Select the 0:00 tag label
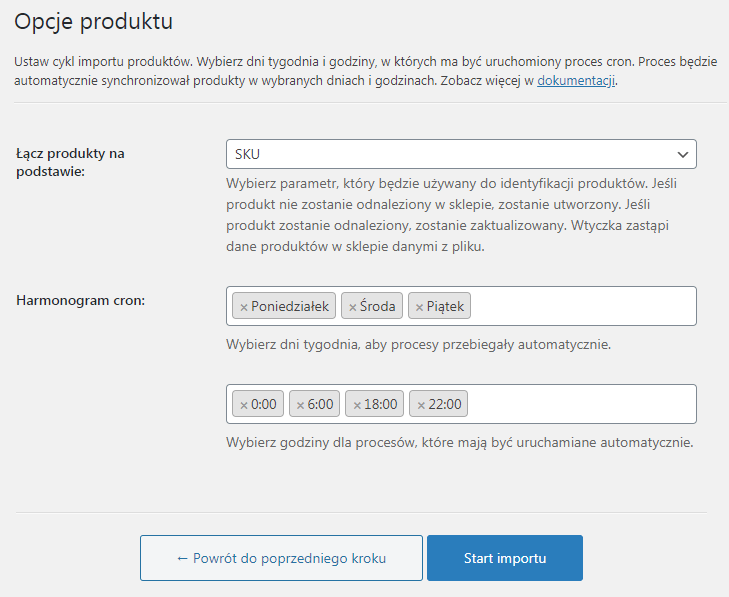This screenshot has height=597, width=729. 264,404
